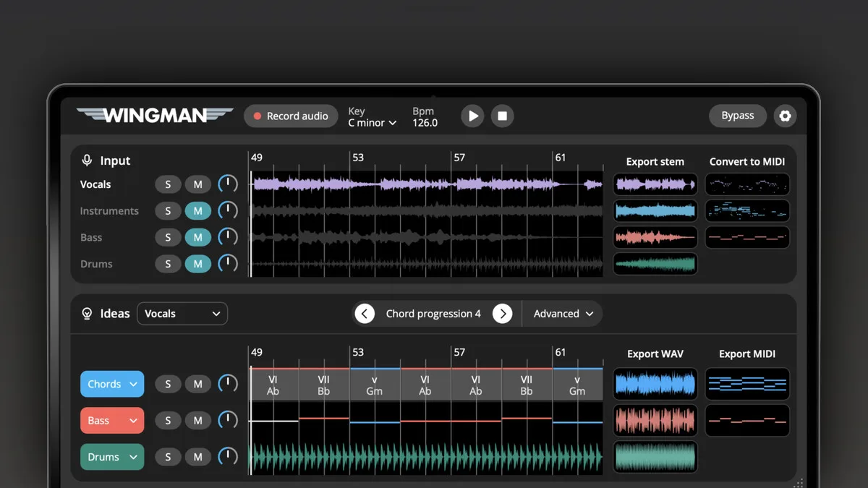
Task: Click the Bypass button
Action: [738, 116]
